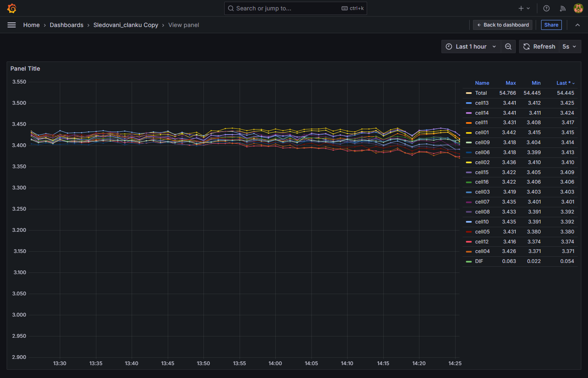Toggle visibility of cell13 series in legend
The height and width of the screenshot is (378, 588).
pyautogui.click(x=482, y=103)
